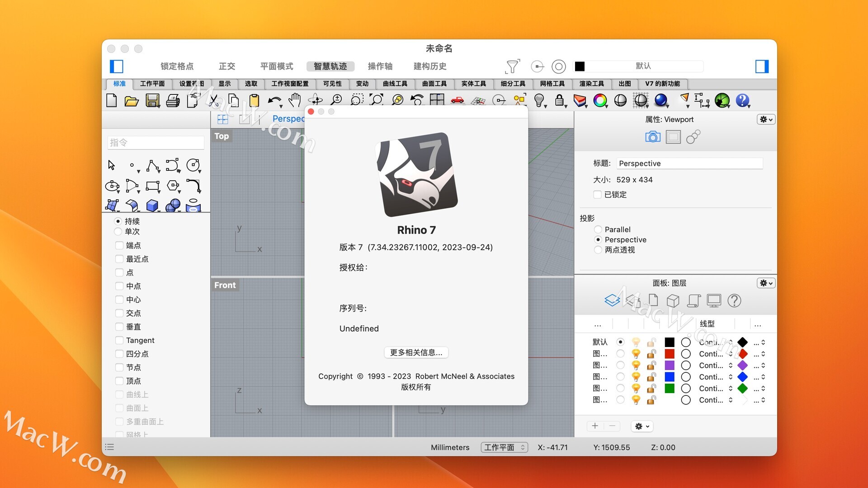The width and height of the screenshot is (868, 488).
Task: Toggle the 操作轴 button
Action: [380, 66]
